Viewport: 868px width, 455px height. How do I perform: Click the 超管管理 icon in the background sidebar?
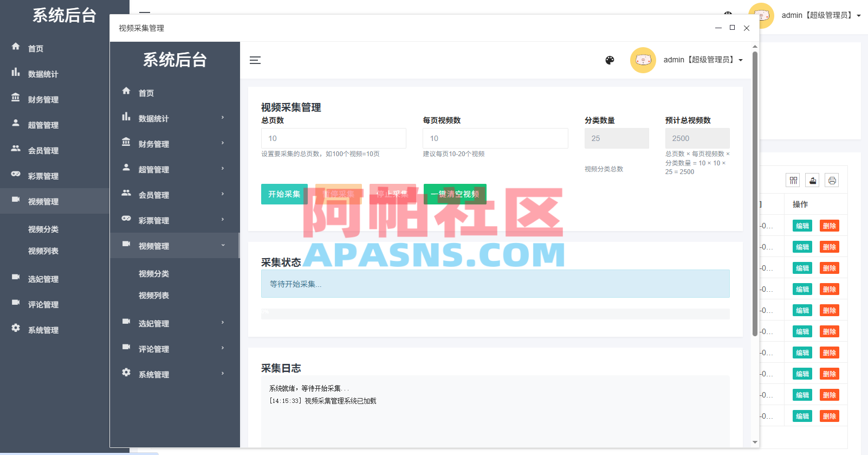[16, 123]
